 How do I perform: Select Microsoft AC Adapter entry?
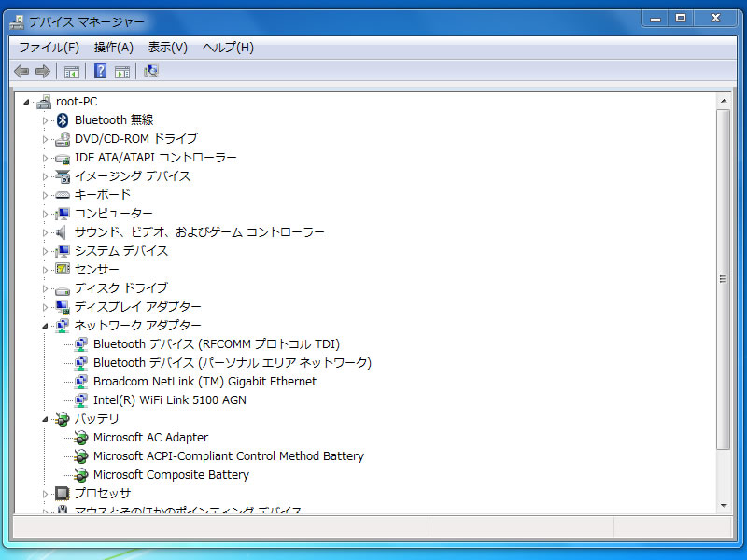tap(150, 438)
